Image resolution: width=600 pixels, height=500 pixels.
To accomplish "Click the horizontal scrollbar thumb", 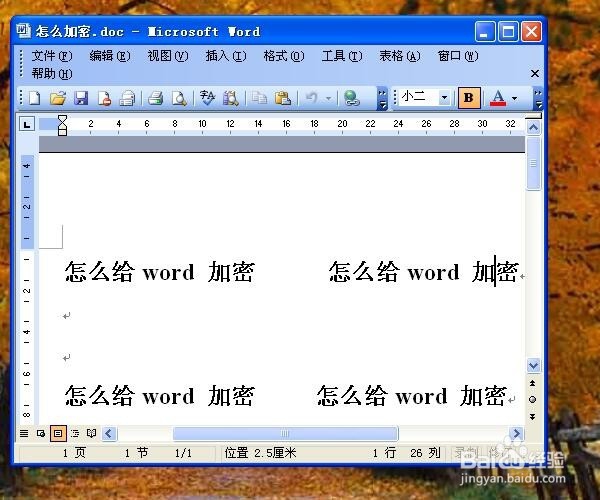I will pyautogui.click(x=285, y=434).
